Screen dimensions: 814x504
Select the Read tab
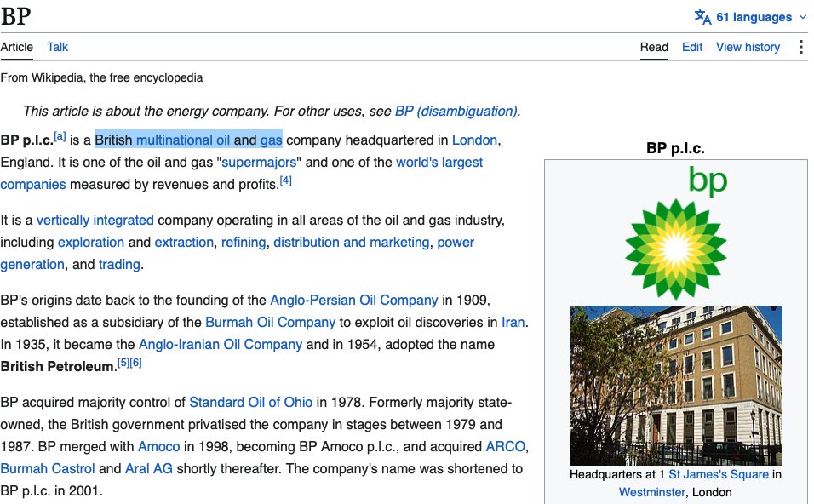pyautogui.click(x=654, y=47)
